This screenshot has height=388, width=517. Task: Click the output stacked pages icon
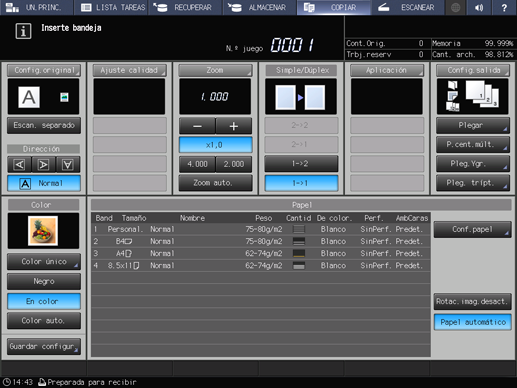click(x=482, y=94)
